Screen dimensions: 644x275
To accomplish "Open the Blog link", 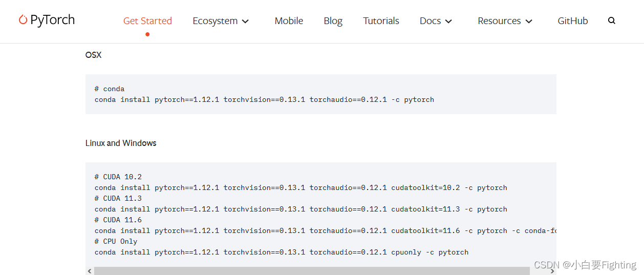I will point(333,21).
